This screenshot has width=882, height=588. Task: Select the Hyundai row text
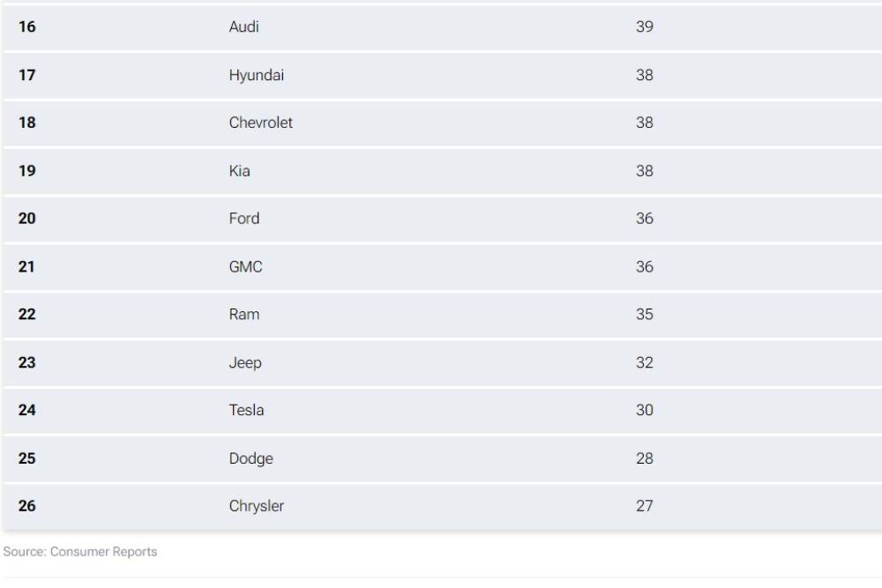257,76
